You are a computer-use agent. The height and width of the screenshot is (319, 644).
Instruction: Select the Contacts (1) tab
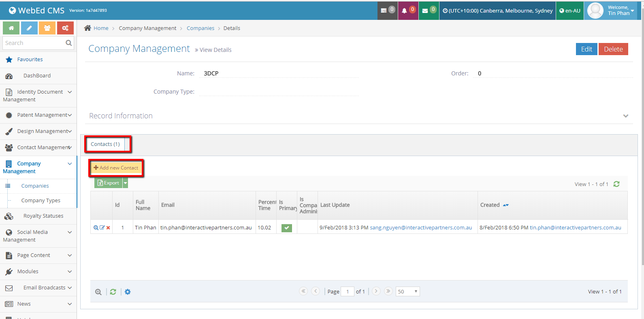pyautogui.click(x=105, y=144)
